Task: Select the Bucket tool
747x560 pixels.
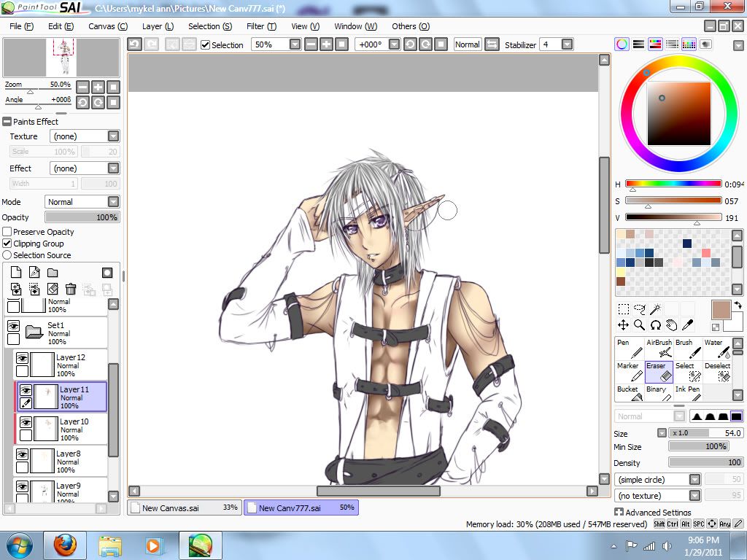Action: [x=630, y=392]
